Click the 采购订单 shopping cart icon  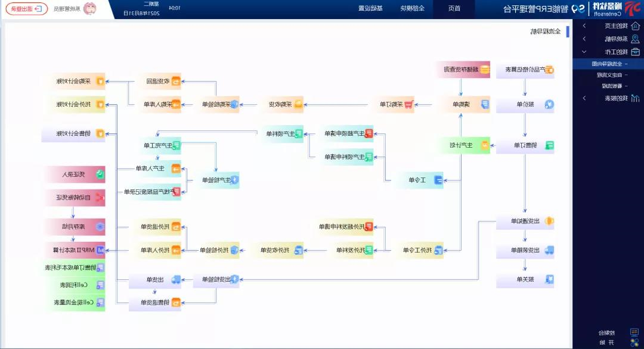[x=408, y=105]
